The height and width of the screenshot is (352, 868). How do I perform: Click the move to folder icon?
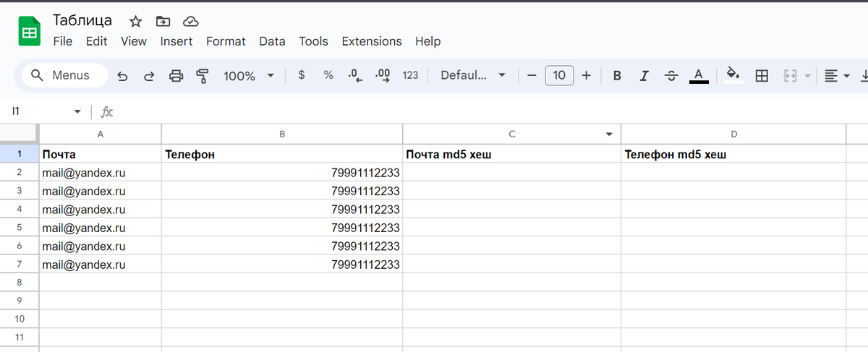(163, 20)
